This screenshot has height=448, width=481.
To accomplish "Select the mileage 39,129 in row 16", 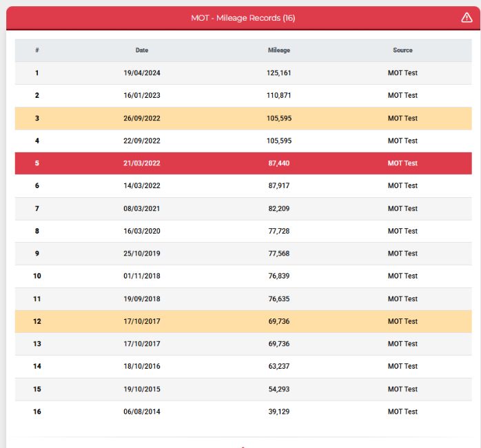I will [x=279, y=411].
